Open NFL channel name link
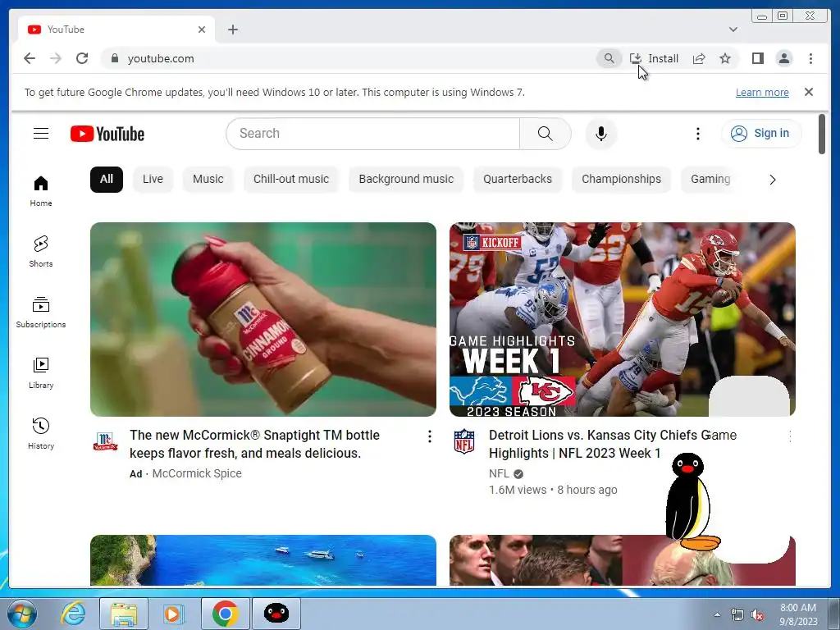840x630 pixels. point(499,473)
